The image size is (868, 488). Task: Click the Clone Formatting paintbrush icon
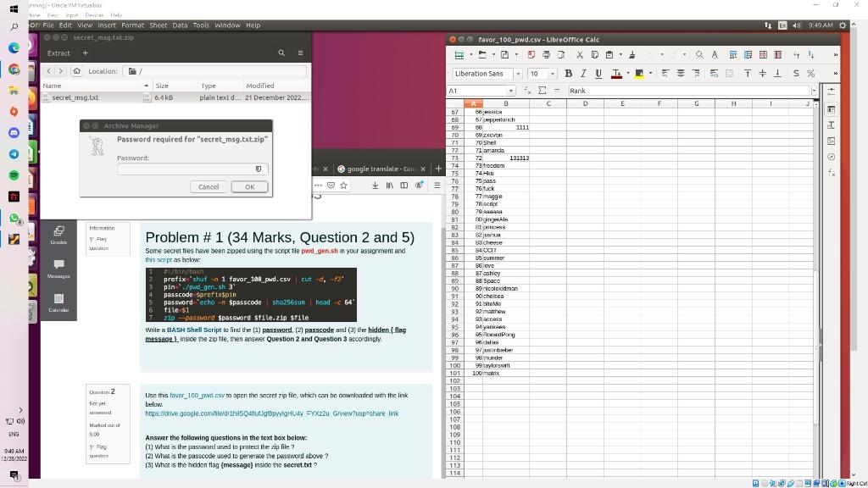[x=632, y=55]
